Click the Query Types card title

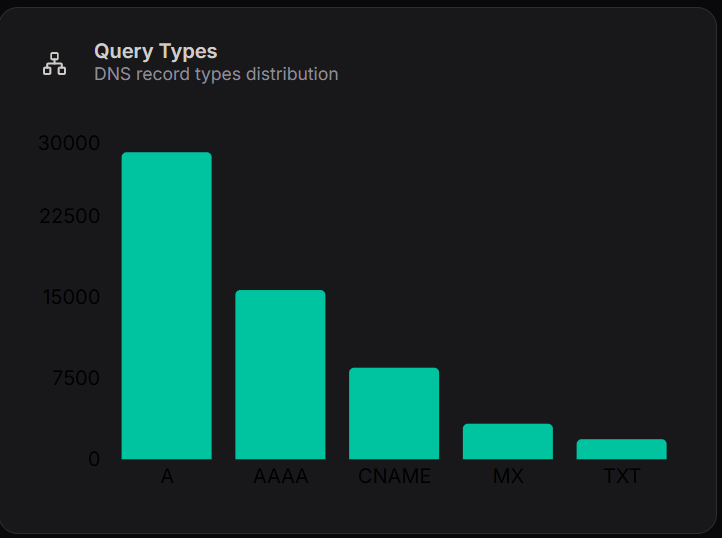point(155,51)
